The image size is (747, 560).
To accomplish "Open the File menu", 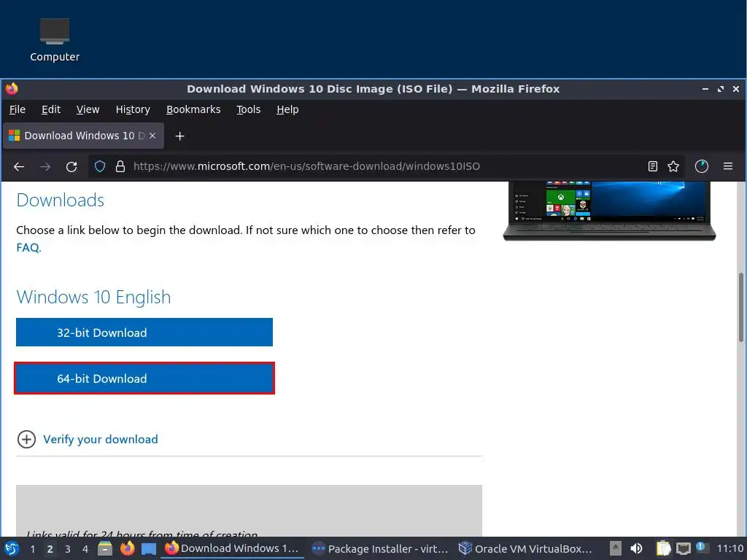I will coord(18,109).
